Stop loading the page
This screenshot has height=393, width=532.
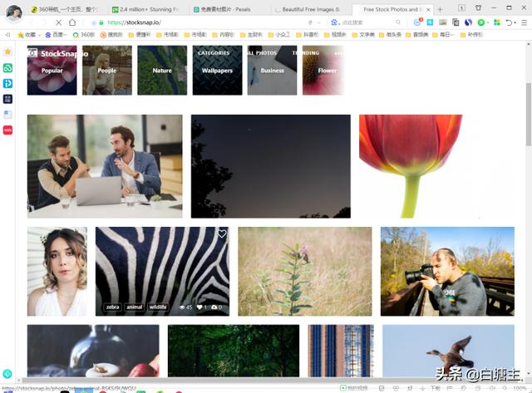58,22
